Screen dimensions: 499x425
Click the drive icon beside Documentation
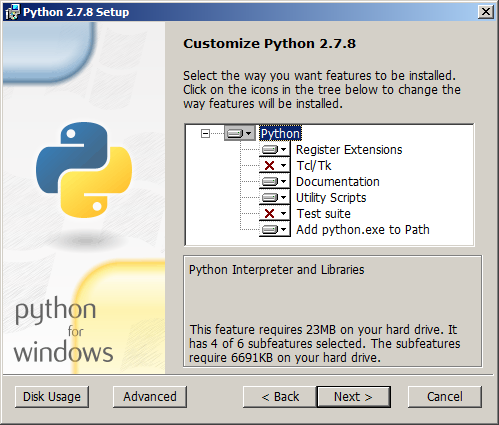[x=270, y=182]
